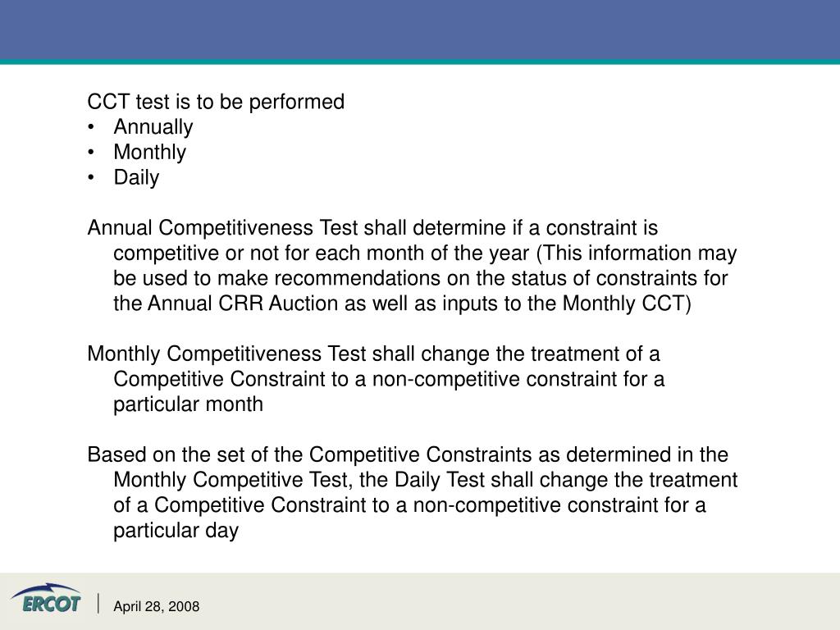The image size is (840, 630).
Task: Click the bullet dot beside 'Monthly'
Action: 93,153
